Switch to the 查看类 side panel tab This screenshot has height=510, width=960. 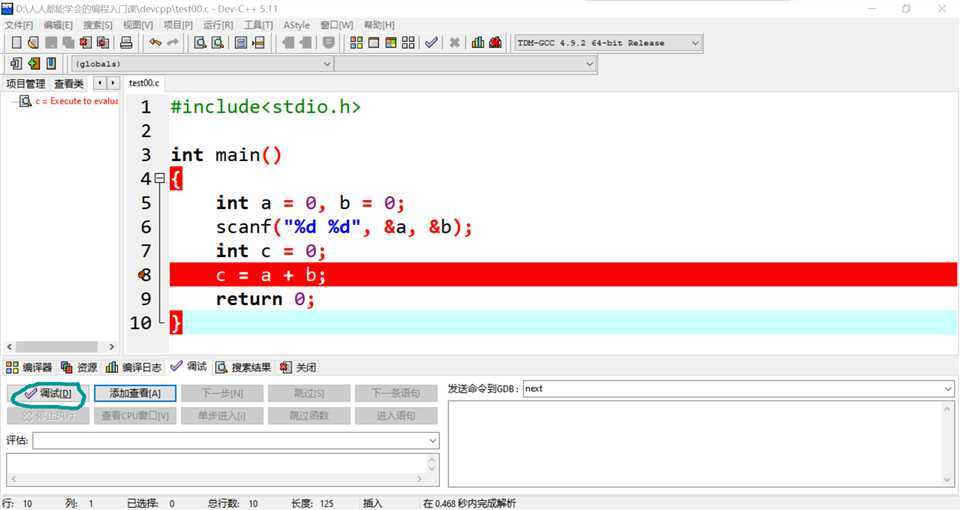pos(69,83)
